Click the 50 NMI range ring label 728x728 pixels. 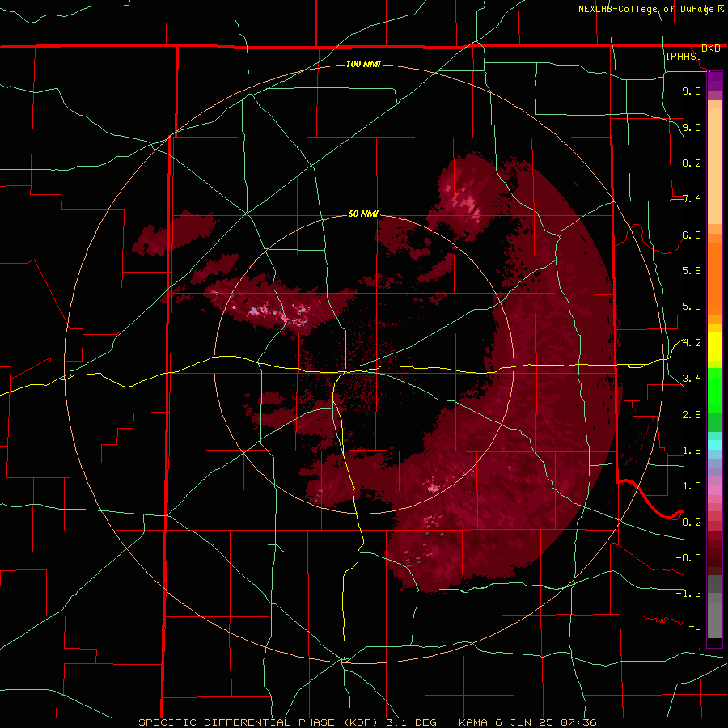click(x=363, y=214)
